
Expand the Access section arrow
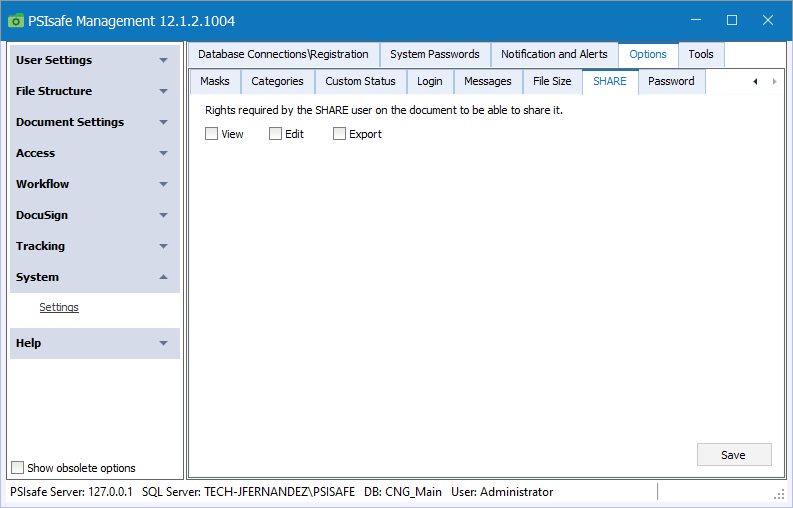click(163, 153)
